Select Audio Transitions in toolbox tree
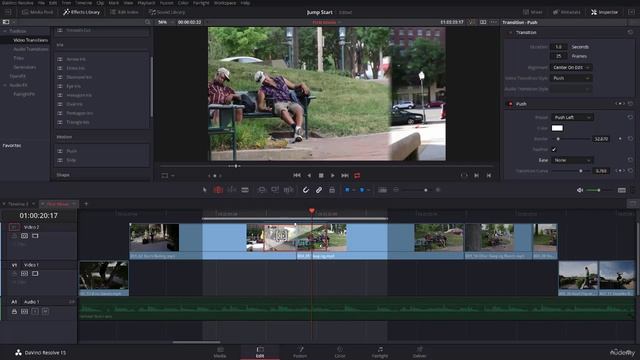 point(31,49)
